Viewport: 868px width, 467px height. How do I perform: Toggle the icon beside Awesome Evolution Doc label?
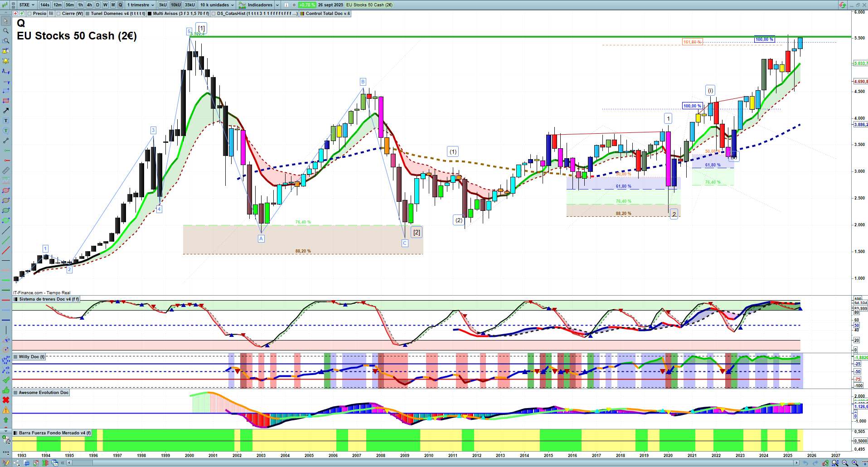coord(16,393)
